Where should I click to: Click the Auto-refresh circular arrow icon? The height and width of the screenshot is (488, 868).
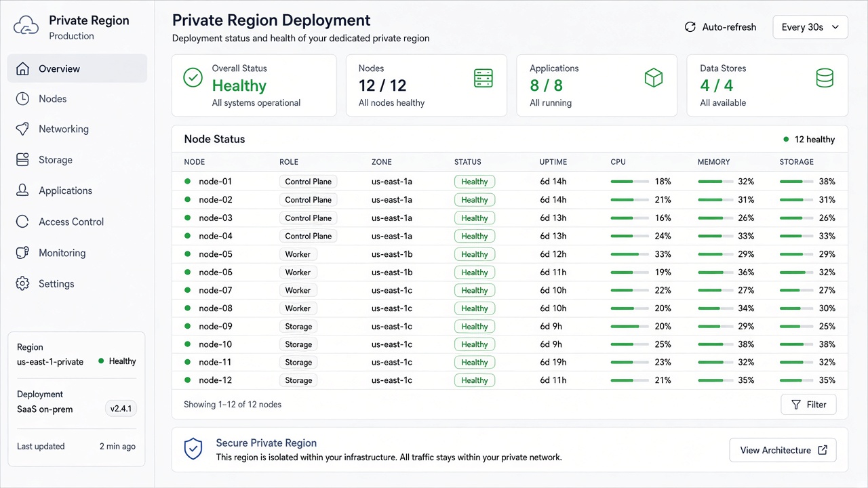(690, 27)
